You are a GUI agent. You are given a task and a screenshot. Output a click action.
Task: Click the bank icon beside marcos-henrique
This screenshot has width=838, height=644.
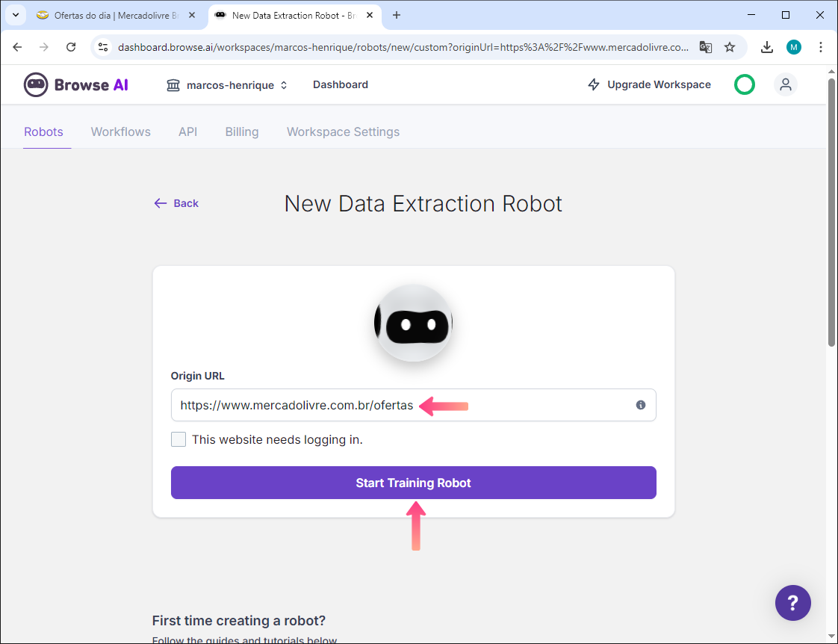pyautogui.click(x=173, y=85)
